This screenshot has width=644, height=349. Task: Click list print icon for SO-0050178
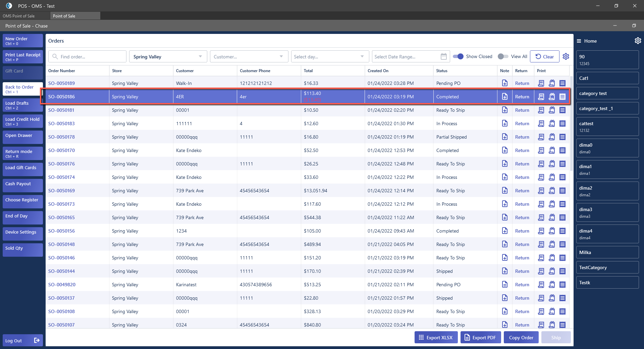point(562,137)
